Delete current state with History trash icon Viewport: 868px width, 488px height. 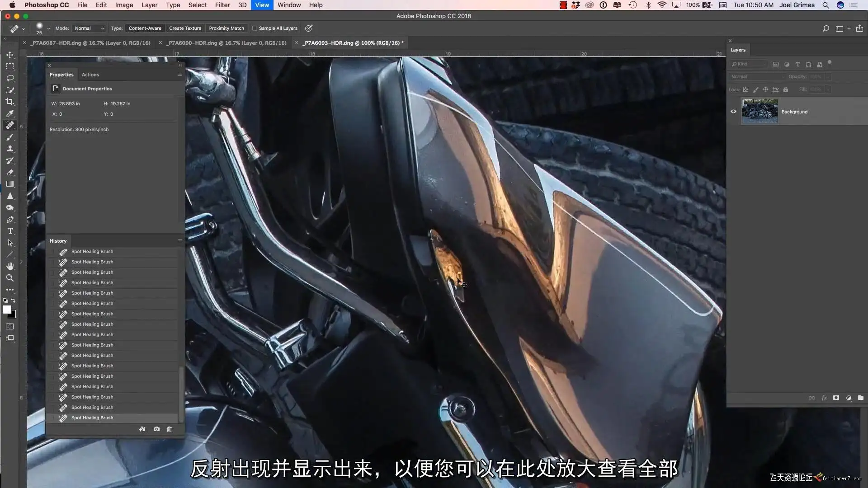(x=169, y=429)
